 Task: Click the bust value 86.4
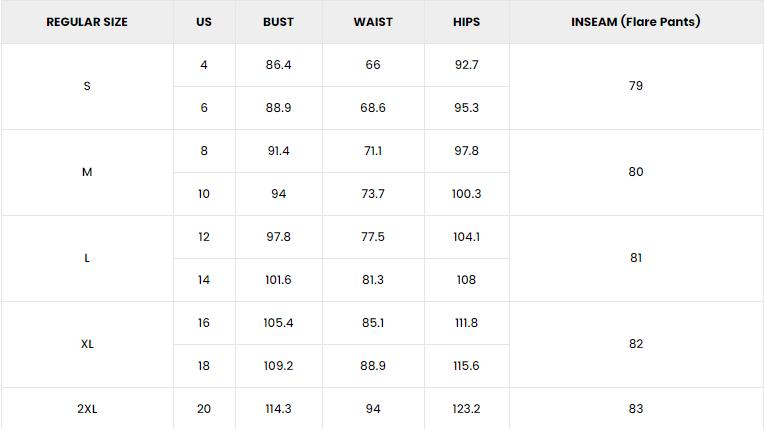[x=278, y=65]
